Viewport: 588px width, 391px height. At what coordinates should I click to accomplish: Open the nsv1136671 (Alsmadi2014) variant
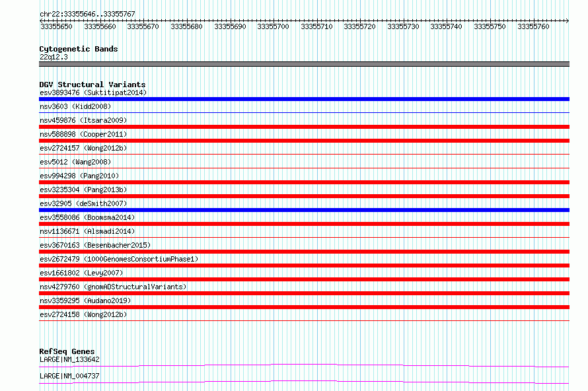click(87, 231)
